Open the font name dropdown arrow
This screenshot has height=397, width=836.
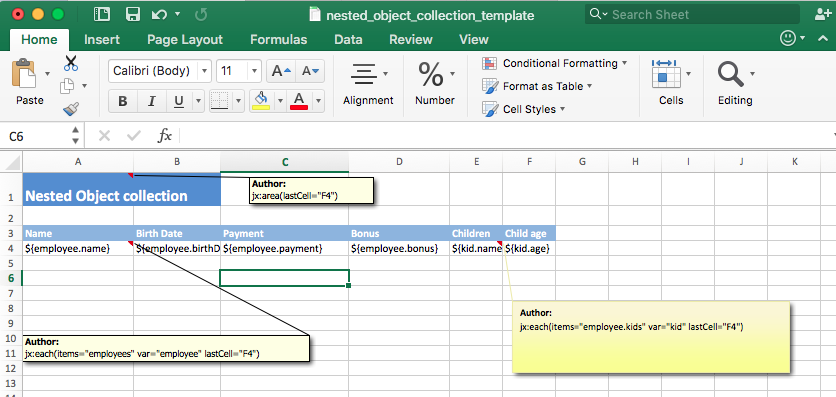click(204, 71)
